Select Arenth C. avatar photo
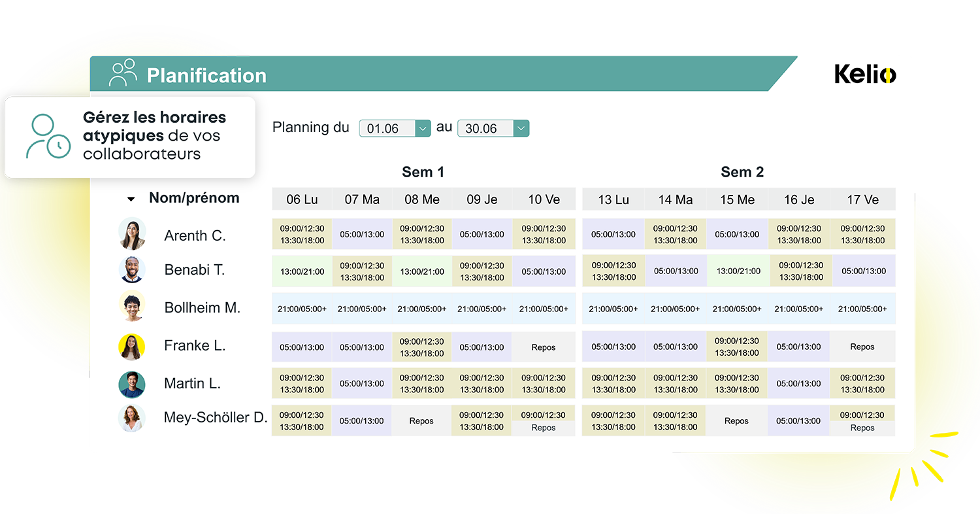This screenshot has width=980, height=514. coord(132,233)
